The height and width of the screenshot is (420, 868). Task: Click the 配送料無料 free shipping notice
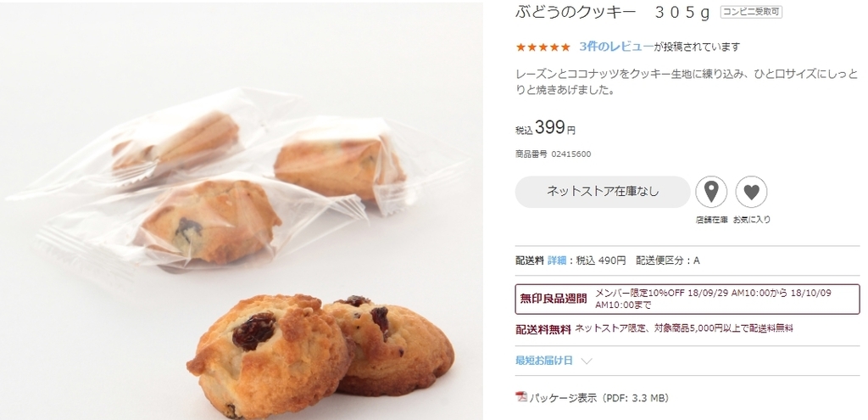click(x=654, y=329)
